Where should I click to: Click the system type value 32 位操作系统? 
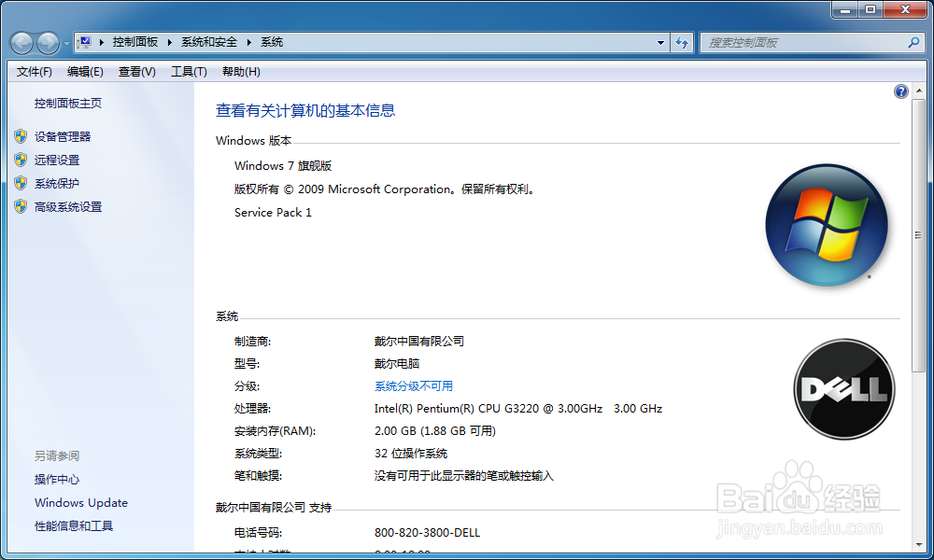tap(410, 454)
